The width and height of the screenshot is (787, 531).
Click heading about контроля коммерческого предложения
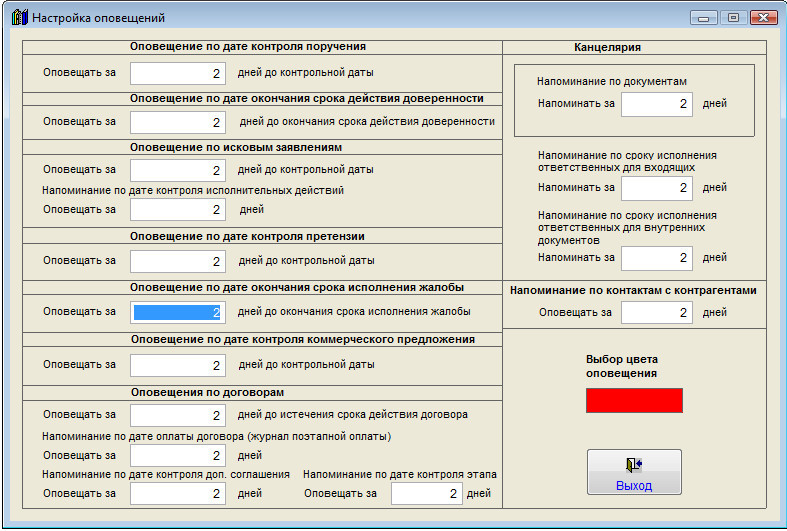[303, 339]
